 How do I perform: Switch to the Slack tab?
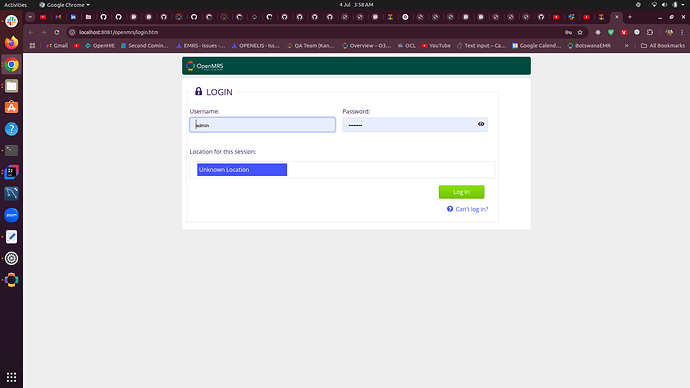tap(571, 17)
